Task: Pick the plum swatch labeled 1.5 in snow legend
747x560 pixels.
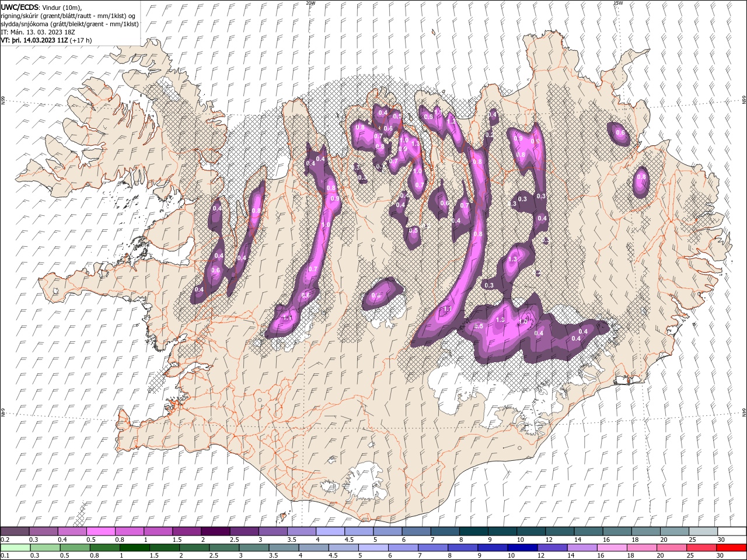Action: (x=187, y=531)
